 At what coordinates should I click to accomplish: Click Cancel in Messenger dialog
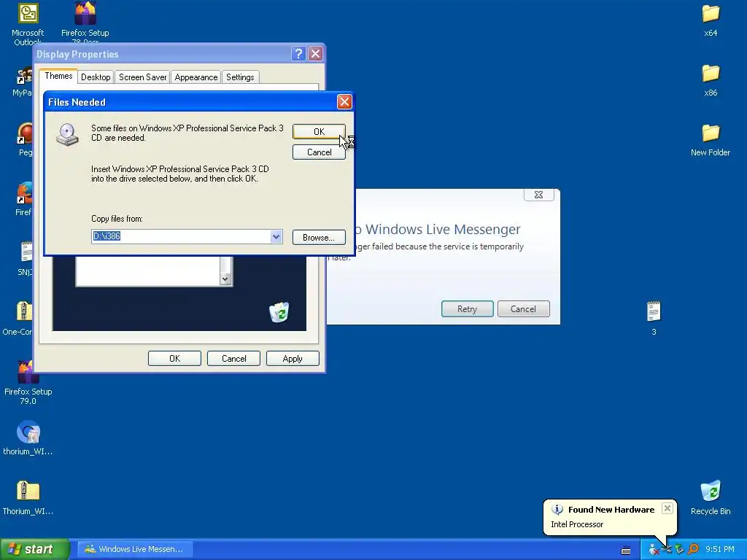523,309
